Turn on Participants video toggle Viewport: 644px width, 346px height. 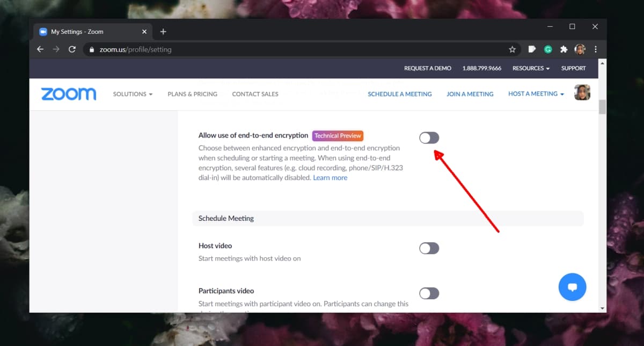[x=429, y=293]
